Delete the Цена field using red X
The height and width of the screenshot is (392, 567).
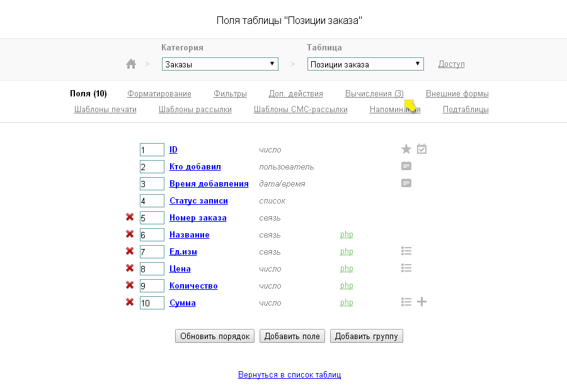pos(130,268)
